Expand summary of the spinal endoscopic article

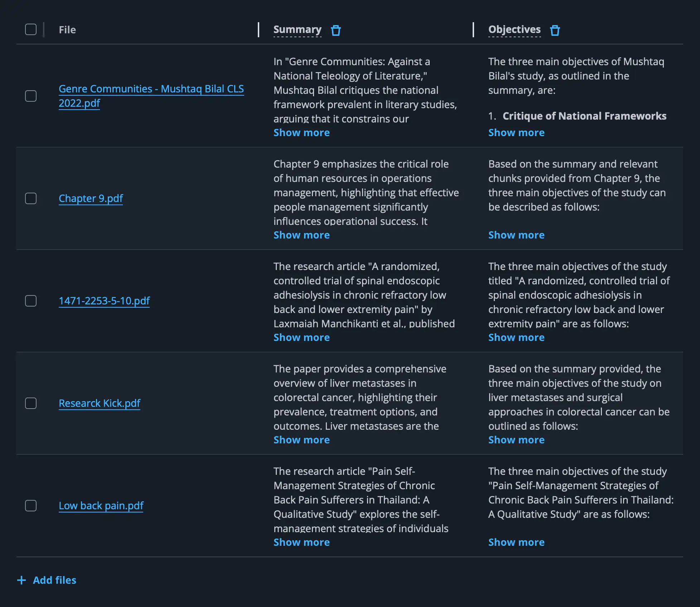301,337
